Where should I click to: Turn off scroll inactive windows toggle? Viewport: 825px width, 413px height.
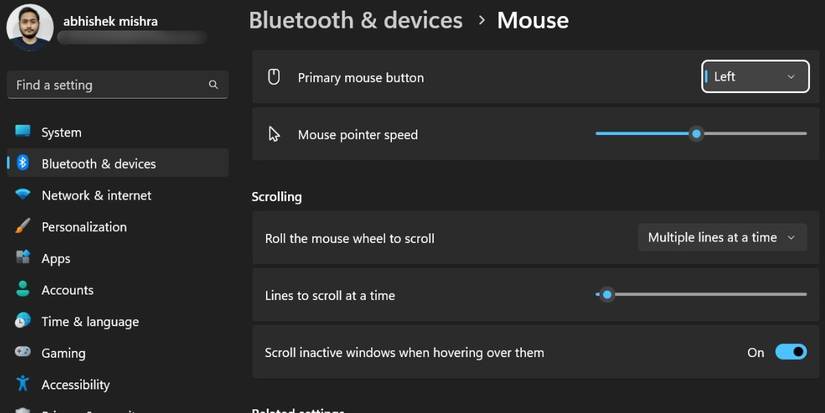pyautogui.click(x=791, y=352)
